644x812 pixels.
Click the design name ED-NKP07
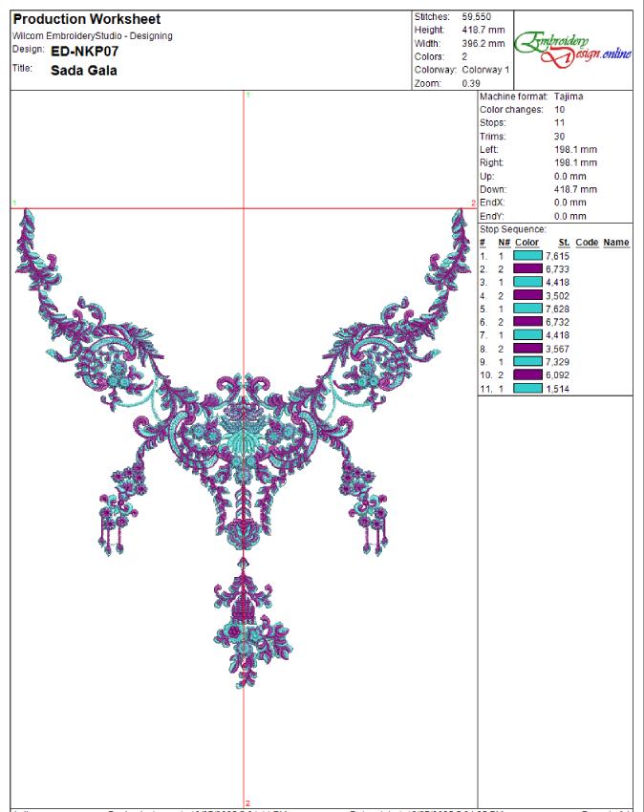(x=83, y=53)
